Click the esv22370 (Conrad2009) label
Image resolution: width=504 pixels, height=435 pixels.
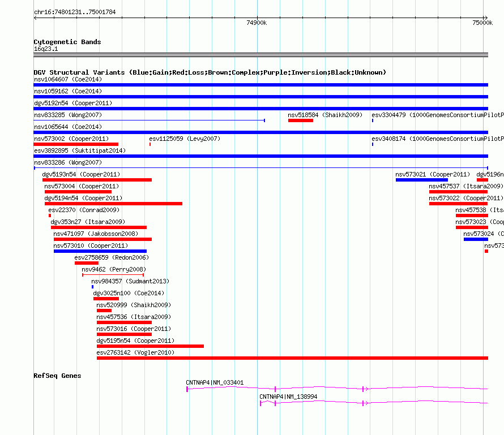point(84,210)
